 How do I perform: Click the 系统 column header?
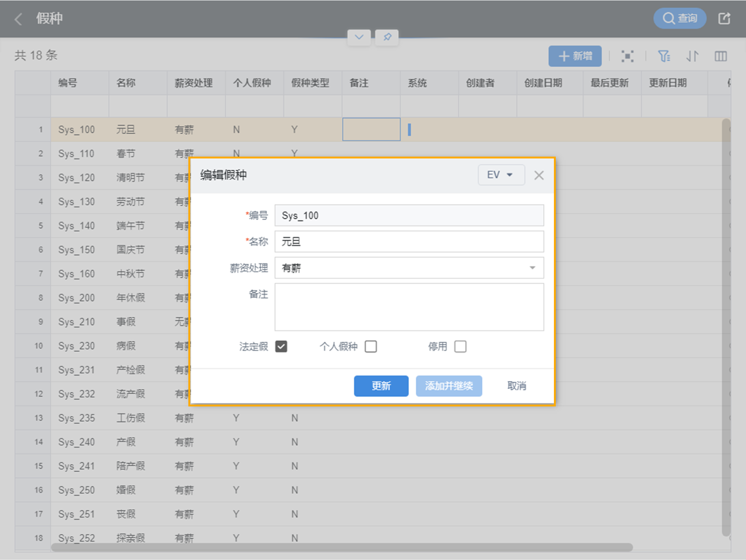click(x=429, y=83)
